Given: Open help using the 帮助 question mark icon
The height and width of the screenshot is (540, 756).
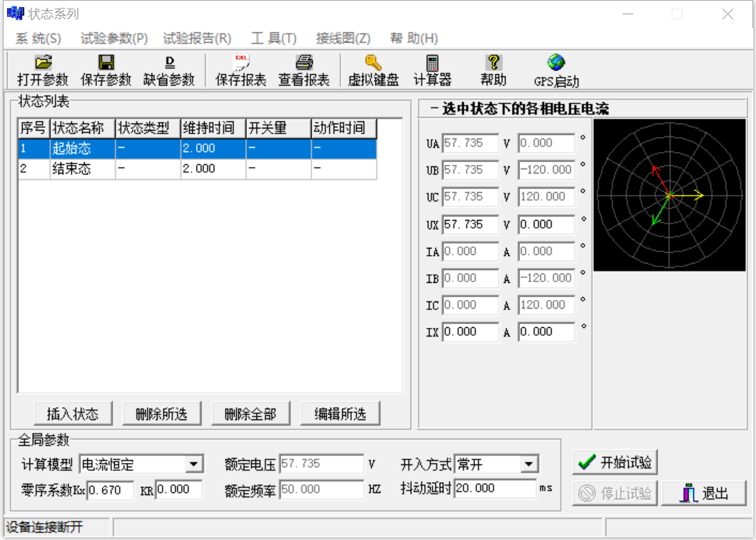Looking at the screenshot, I should click(x=493, y=69).
